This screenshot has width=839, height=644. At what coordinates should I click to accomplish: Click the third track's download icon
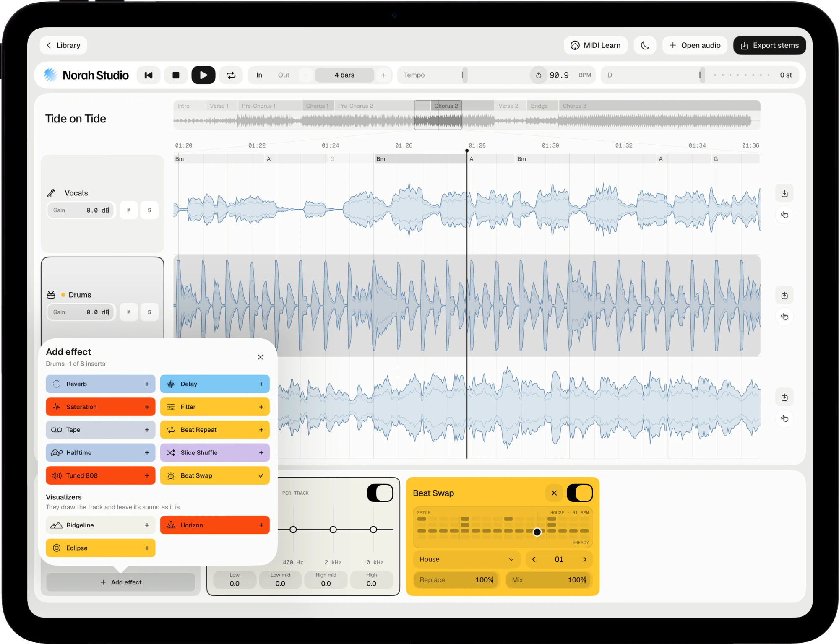(784, 397)
